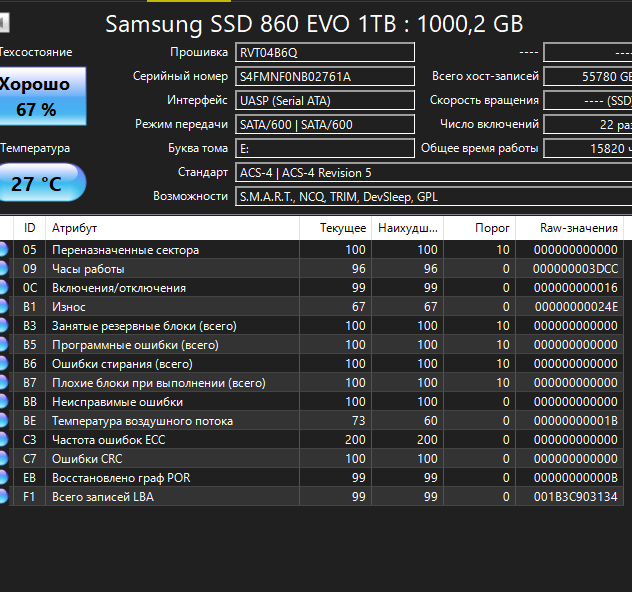Click the Атрибут column header
This screenshot has width=632, height=592.
point(172,228)
